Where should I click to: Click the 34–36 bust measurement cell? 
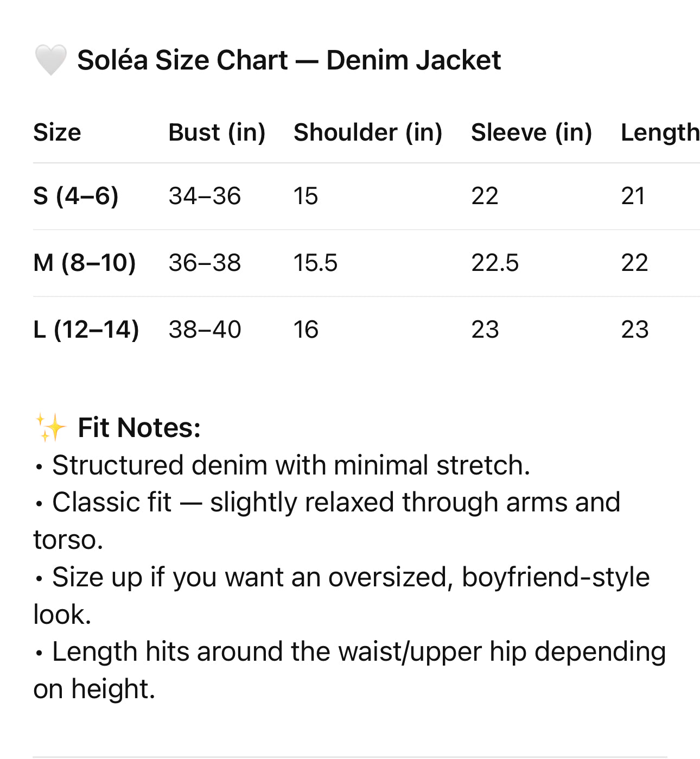click(205, 196)
